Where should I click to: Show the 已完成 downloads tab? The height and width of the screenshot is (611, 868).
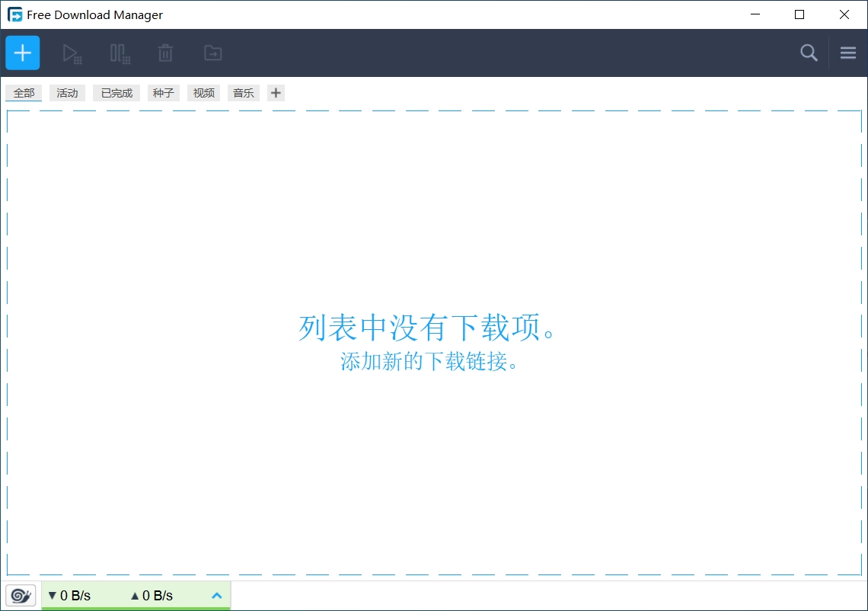point(116,93)
